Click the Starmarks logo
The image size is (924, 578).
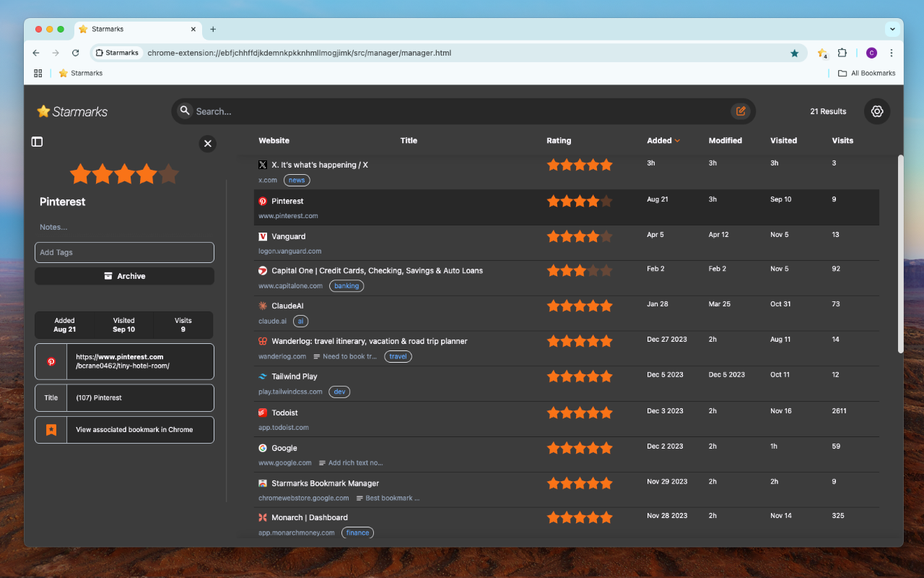[72, 111]
